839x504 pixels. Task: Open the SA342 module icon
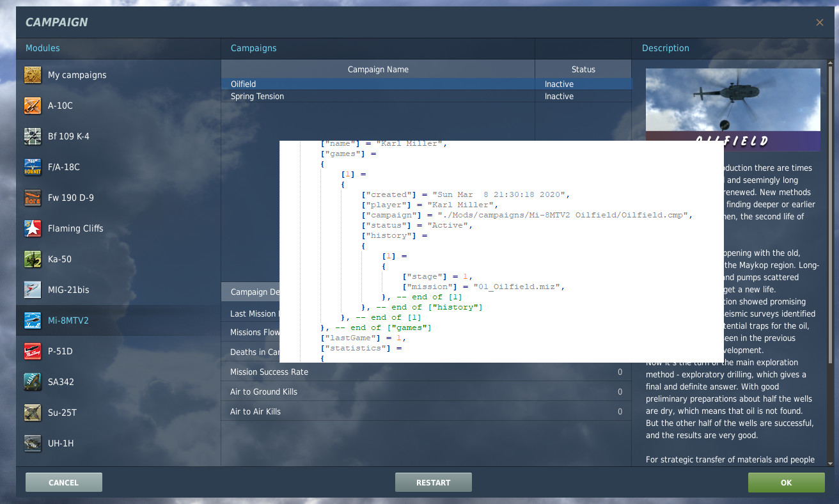[33, 382]
